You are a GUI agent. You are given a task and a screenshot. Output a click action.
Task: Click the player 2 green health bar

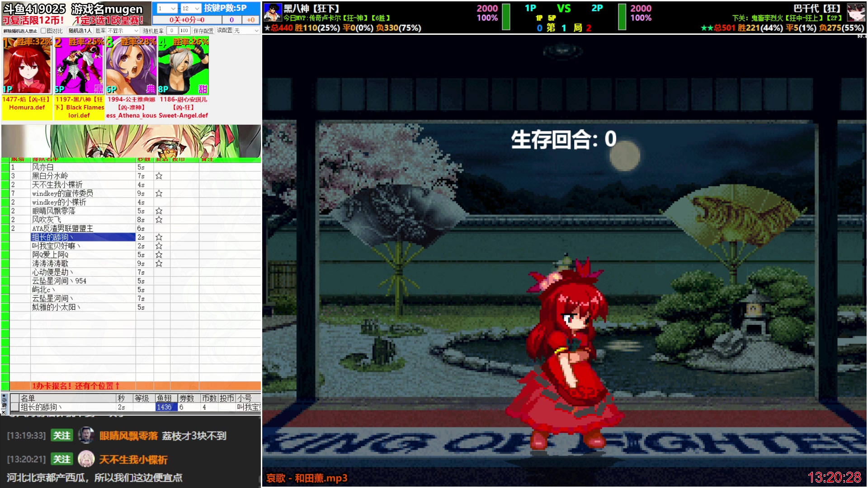tap(622, 17)
